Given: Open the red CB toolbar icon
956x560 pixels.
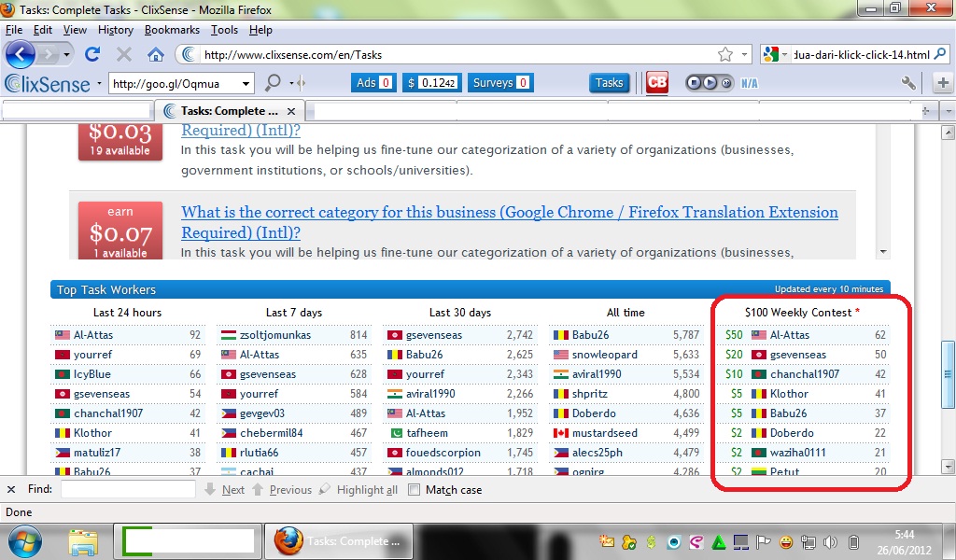Looking at the screenshot, I should (656, 83).
